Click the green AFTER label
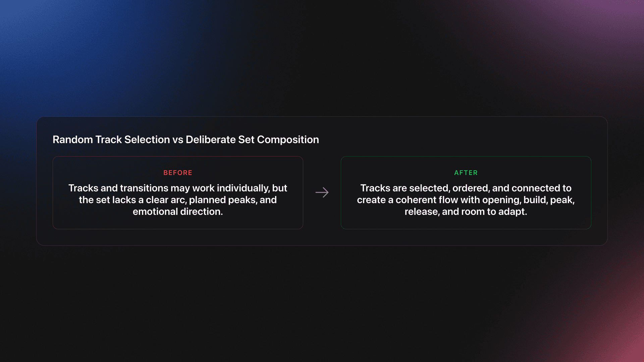 (x=466, y=173)
